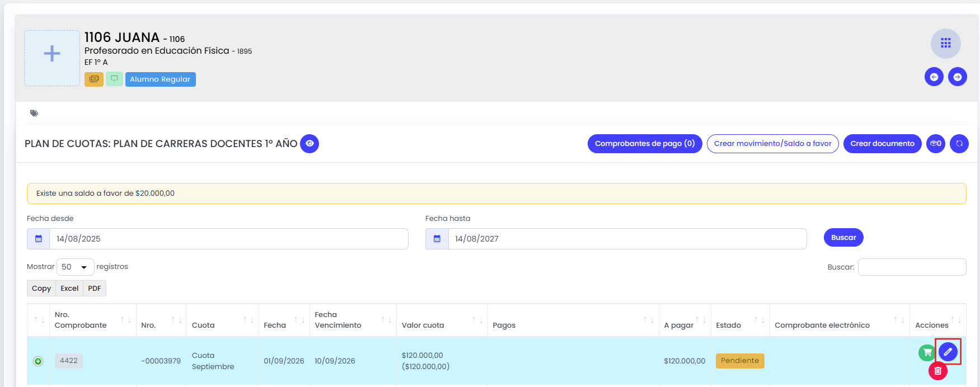Click the green chat message icon badge
The image size is (980, 387).
click(114, 79)
